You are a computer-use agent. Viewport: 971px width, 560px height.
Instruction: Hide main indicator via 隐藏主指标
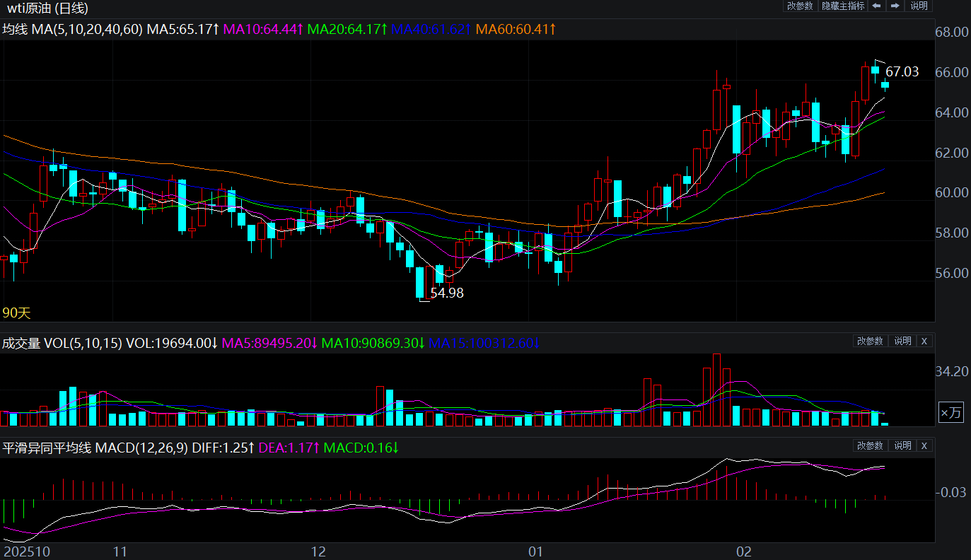click(842, 6)
